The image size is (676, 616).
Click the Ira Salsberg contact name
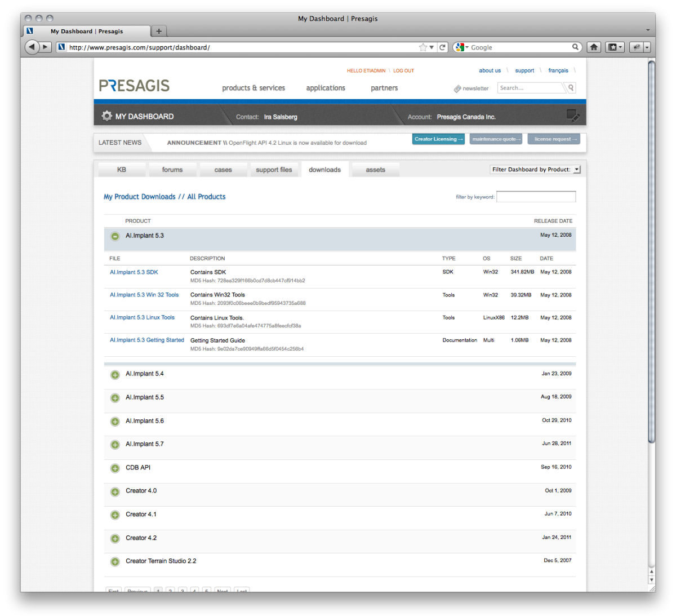pos(281,117)
